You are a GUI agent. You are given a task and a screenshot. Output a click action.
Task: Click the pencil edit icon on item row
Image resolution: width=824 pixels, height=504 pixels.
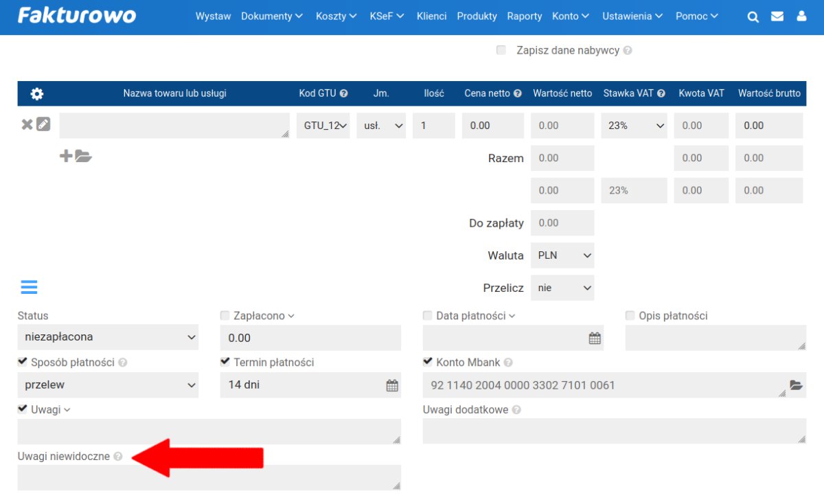click(43, 124)
